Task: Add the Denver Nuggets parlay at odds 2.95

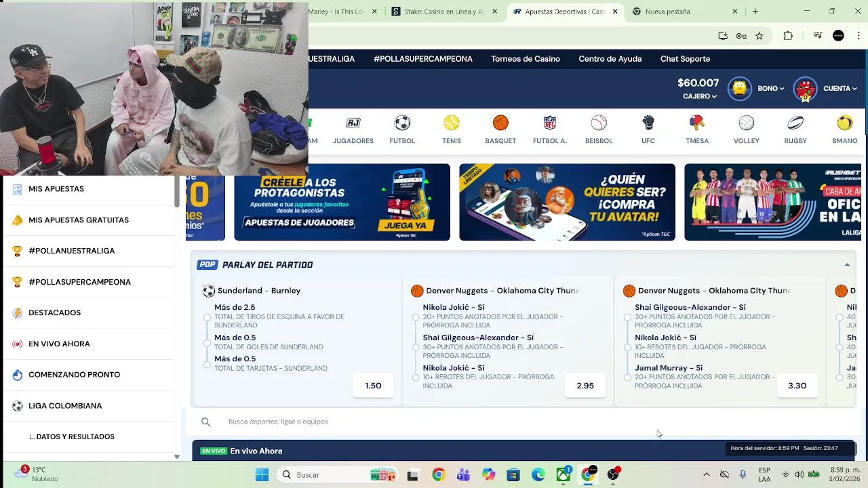Action: [585, 386]
